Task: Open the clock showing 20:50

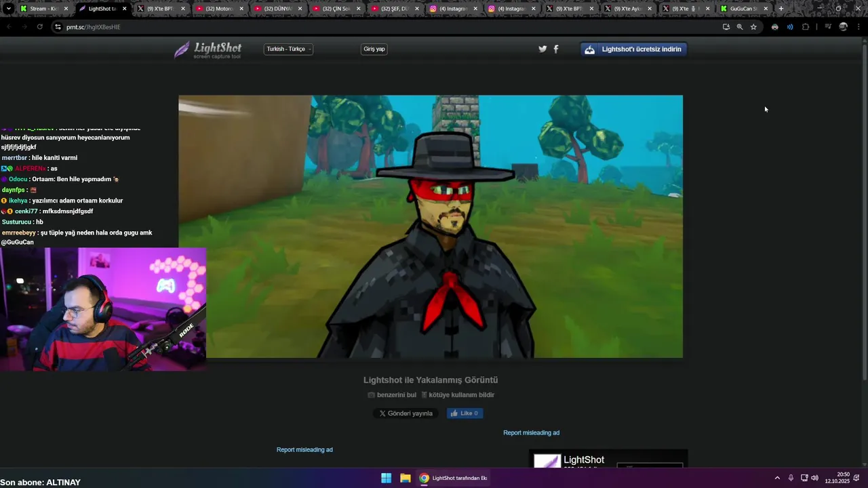Action: 837,478
